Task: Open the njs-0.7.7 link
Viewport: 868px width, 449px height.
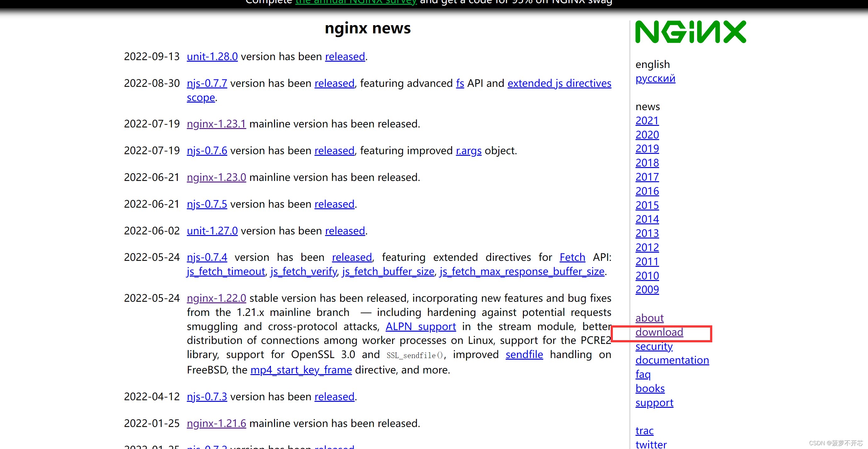Action: point(207,83)
